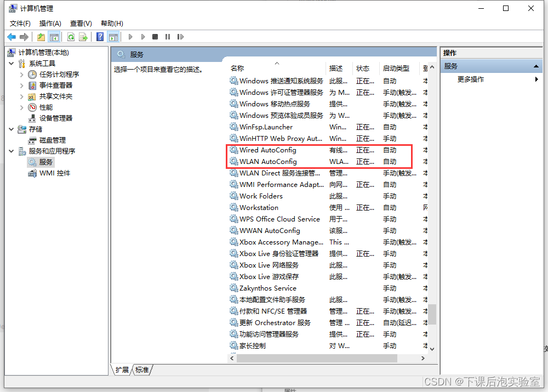Select the 任务计划程序 clock icon
548x392 pixels.
[32, 75]
